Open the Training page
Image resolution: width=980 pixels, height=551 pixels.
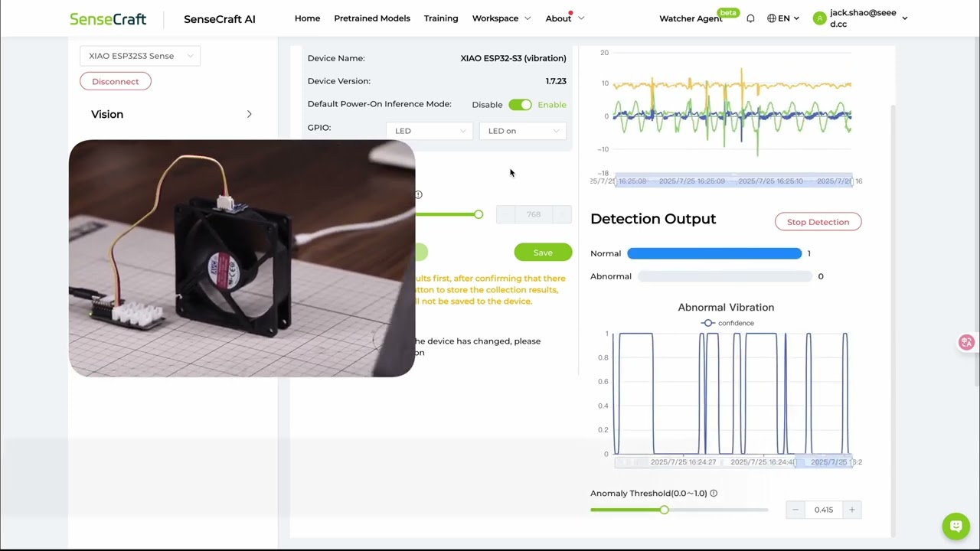441,18
